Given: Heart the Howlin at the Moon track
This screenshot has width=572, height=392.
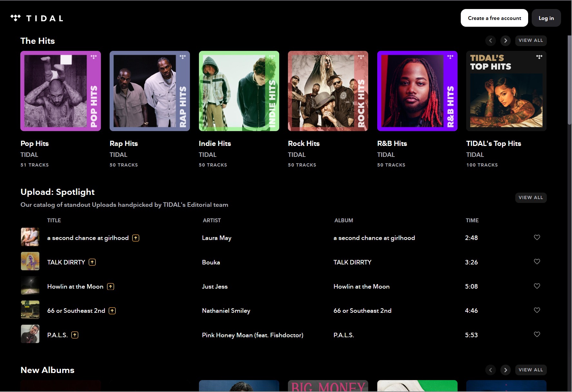Looking at the screenshot, I should [x=537, y=286].
